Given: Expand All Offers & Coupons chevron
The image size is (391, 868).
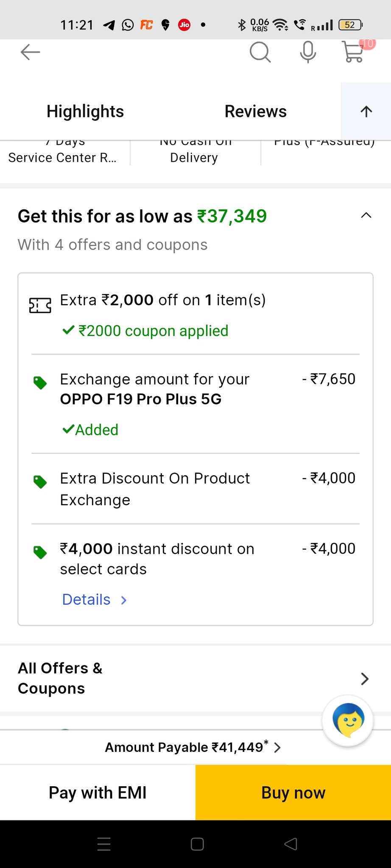Looking at the screenshot, I should [x=365, y=679].
